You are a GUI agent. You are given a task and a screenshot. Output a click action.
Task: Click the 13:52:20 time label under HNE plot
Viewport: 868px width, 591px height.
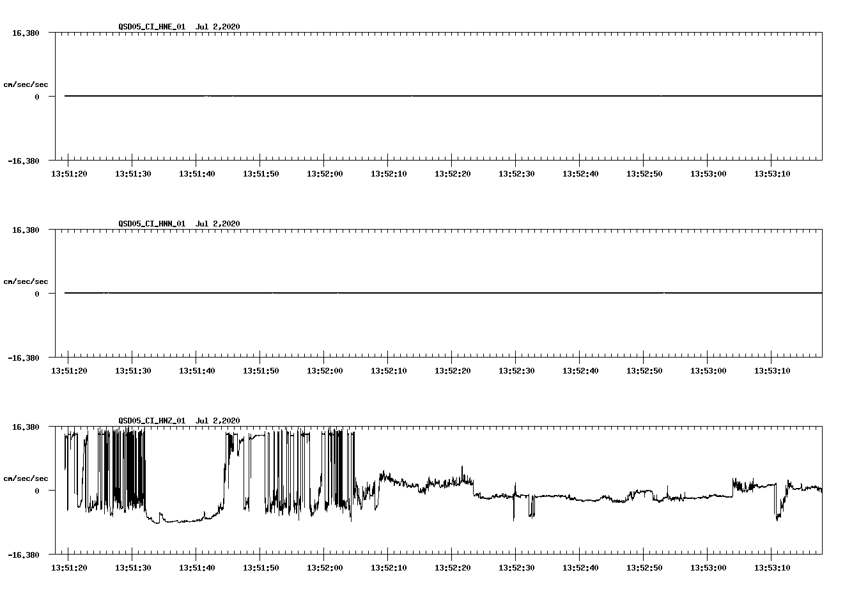click(453, 174)
